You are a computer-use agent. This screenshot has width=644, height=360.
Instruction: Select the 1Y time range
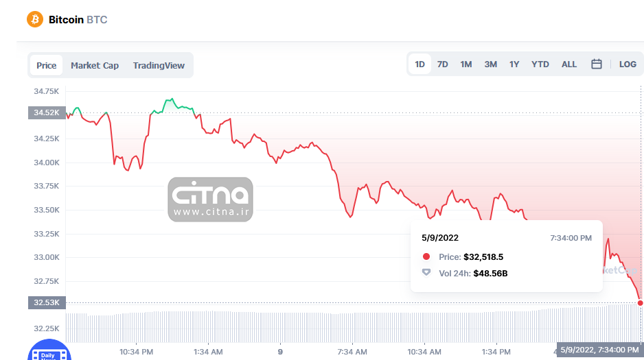coord(514,64)
